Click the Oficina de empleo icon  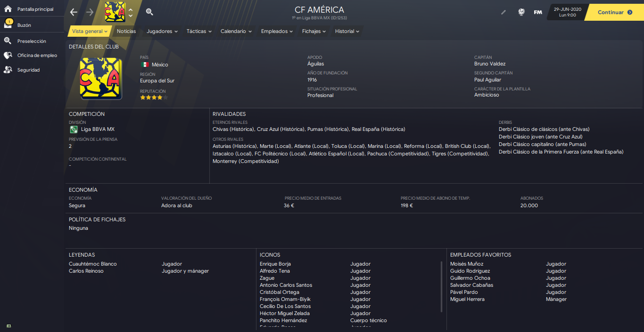(x=8, y=55)
